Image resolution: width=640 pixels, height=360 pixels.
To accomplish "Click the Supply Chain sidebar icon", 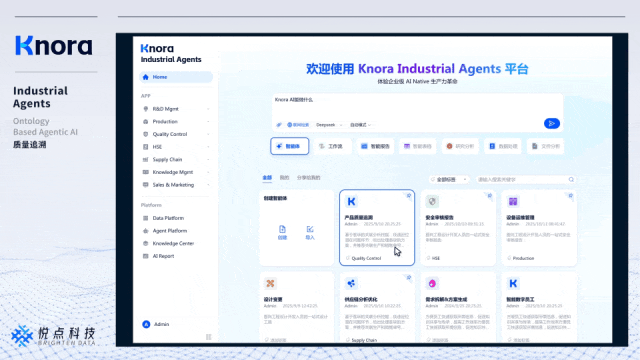I will click(146, 160).
